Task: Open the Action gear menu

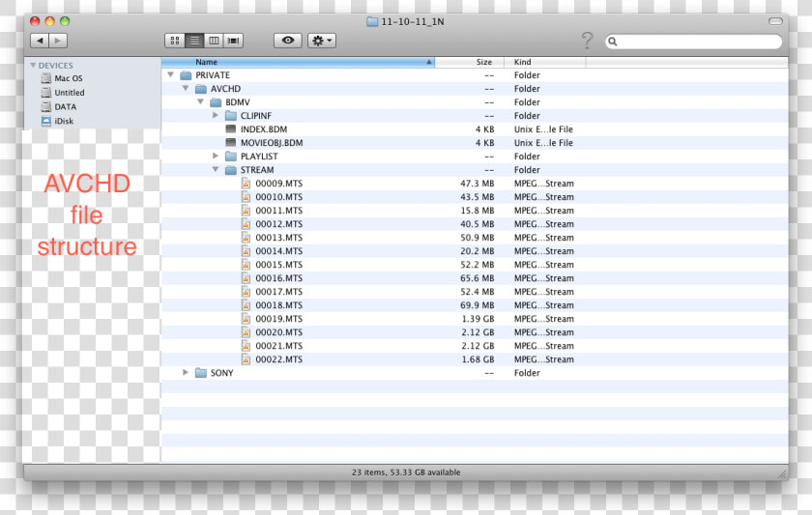Action: 322,41
